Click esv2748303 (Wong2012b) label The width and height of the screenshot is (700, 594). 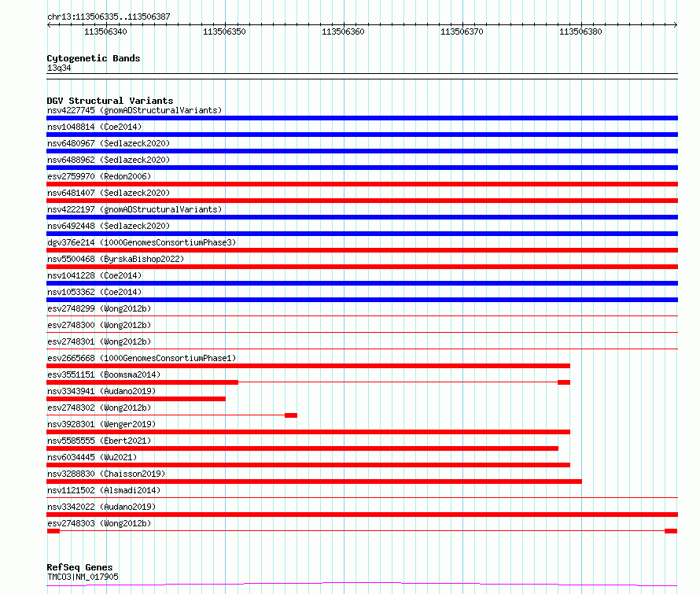[x=99, y=523]
